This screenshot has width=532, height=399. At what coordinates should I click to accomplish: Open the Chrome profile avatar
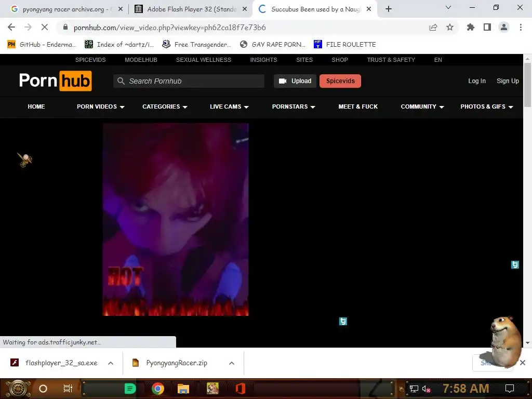tap(504, 27)
